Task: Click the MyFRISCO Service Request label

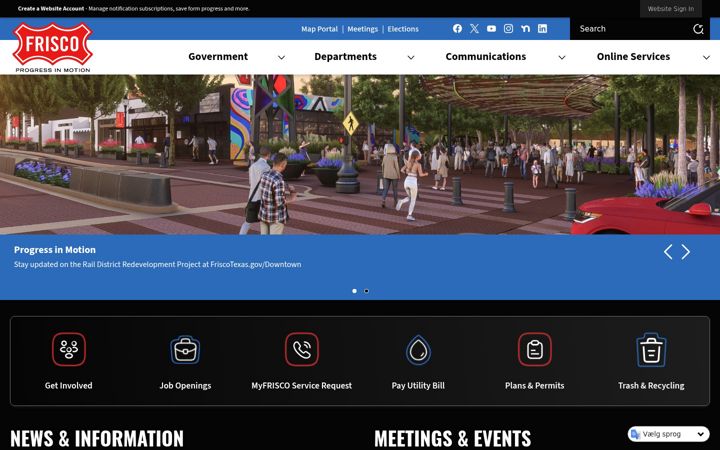Action: tap(302, 386)
